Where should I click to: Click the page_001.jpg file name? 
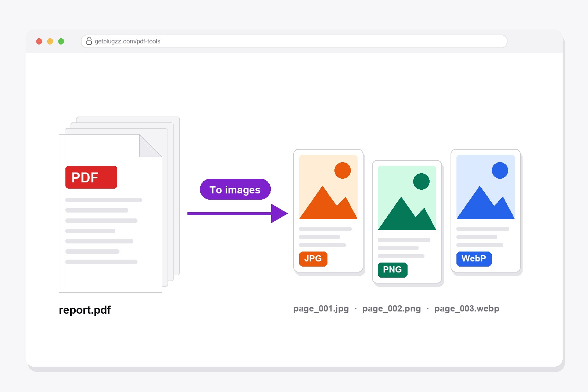pyautogui.click(x=321, y=309)
